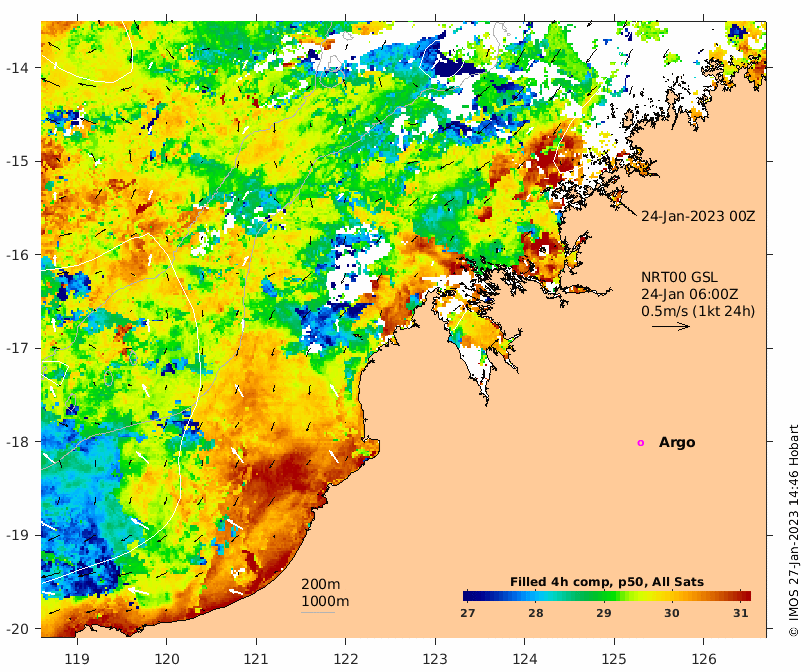The image size is (810, 672).
Task: Click latitude axis label '-17'
Action: point(17,348)
